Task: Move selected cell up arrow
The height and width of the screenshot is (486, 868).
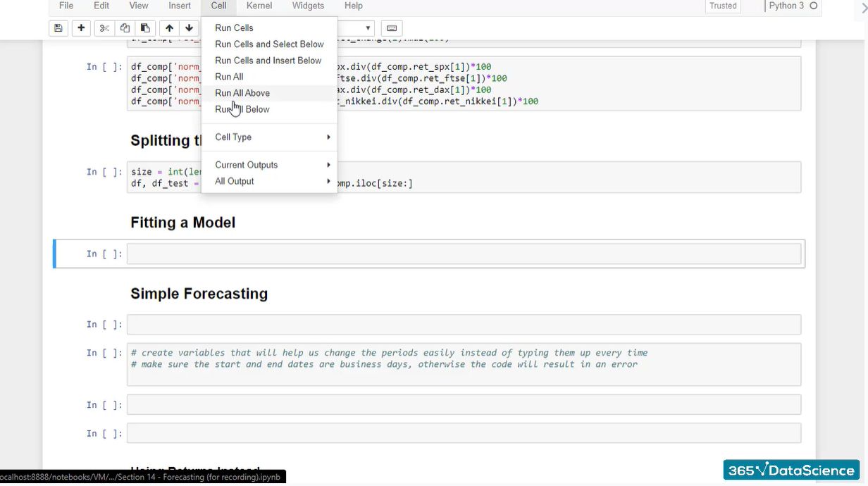Action: 169,28
